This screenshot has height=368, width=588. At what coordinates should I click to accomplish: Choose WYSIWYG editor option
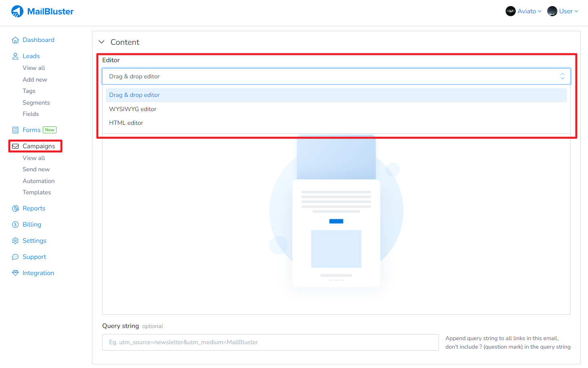pyautogui.click(x=336, y=109)
